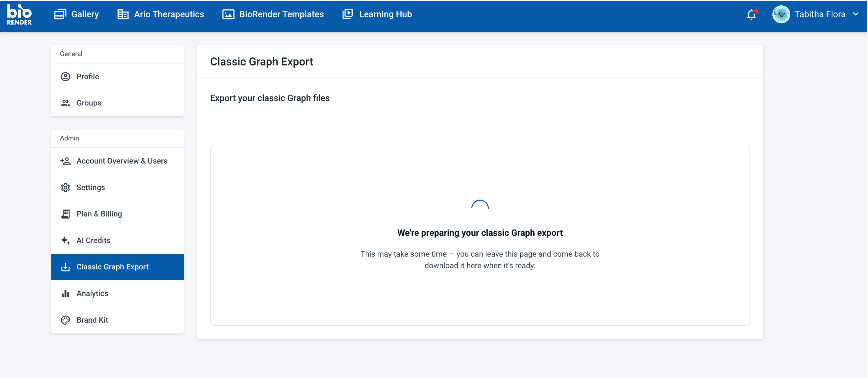Click the Brand Kit palette icon

(x=65, y=320)
